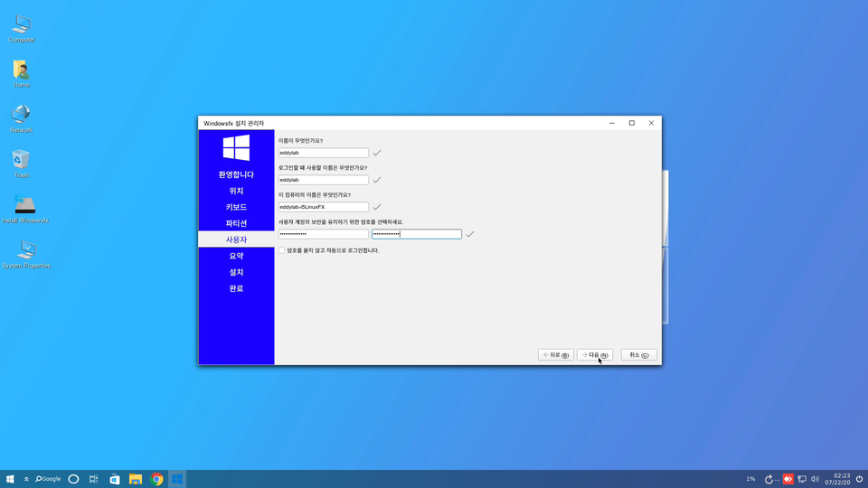Click the double-chevron taskbar icon

pos(26,479)
